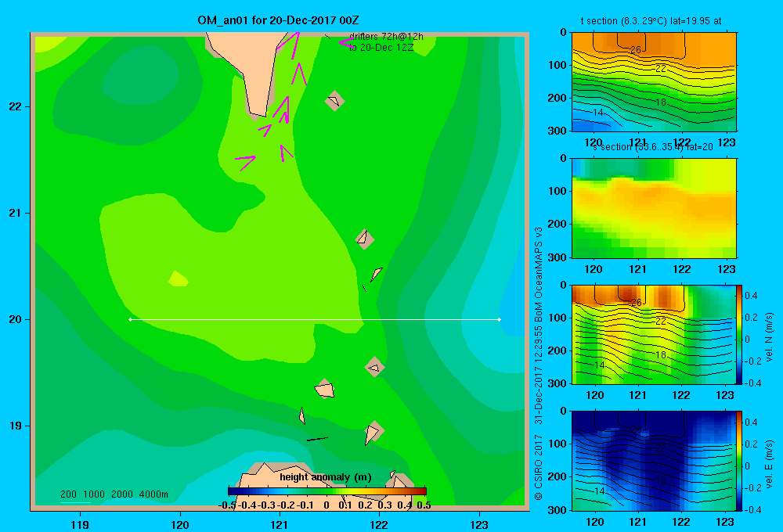Click the bathymetry scale '200 1000 2000 4000m'
The image size is (783, 532).
114,494
